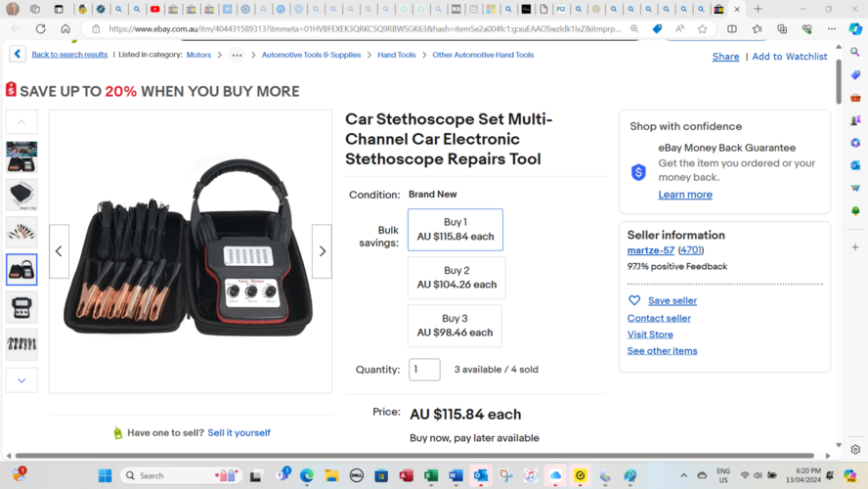Click the Visit Store link
Image resolution: width=868 pixels, height=489 pixels.
click(x=650, y=334)
